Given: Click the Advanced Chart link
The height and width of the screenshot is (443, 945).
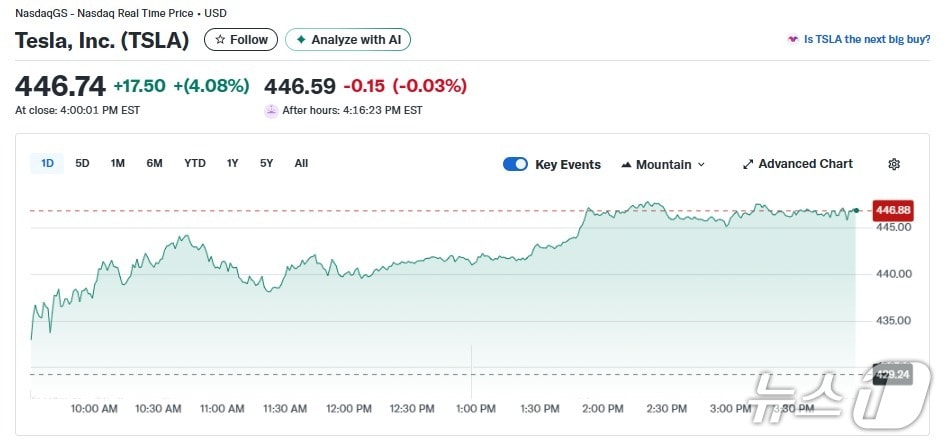Looking at the screenshot, I should [x=805, y=164].
